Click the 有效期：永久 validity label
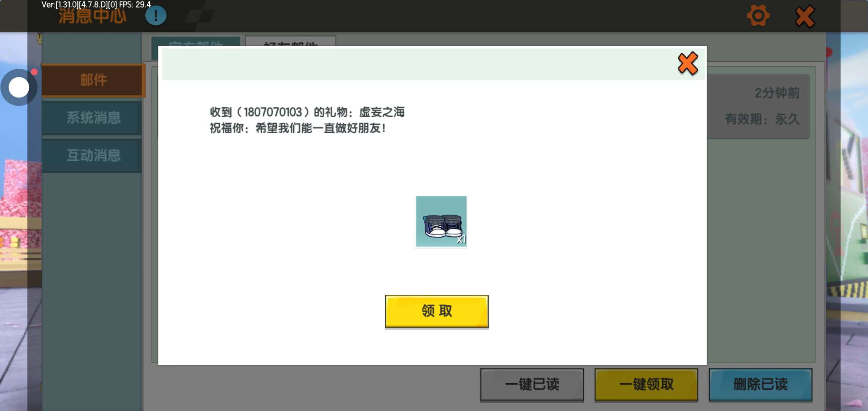868x411 pixels. (762, 119)
